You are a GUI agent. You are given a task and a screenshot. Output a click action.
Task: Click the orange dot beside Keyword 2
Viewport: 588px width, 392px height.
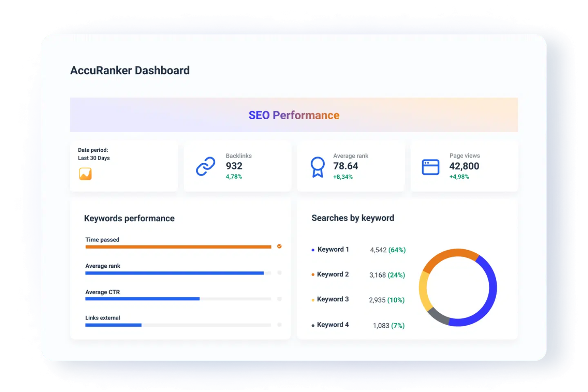(x=312, y=274)
